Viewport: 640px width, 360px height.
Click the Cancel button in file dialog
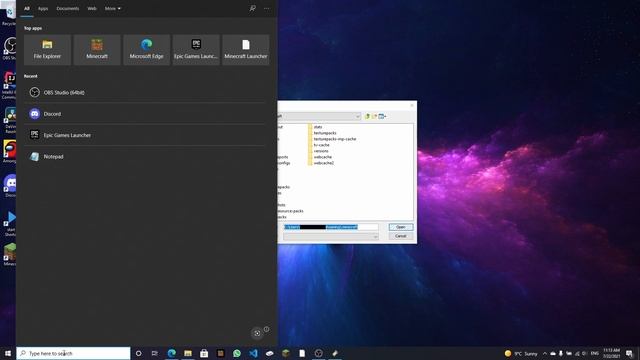(x=401, y=236)
